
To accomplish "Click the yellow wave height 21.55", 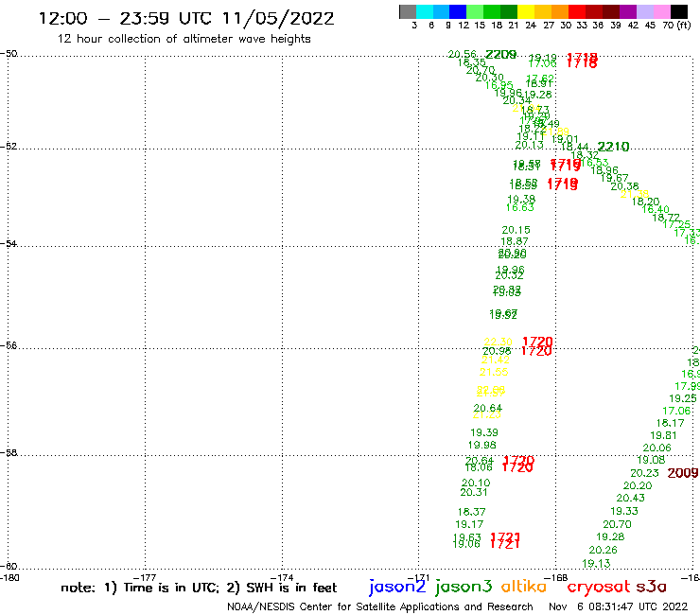I will (494, 372).
